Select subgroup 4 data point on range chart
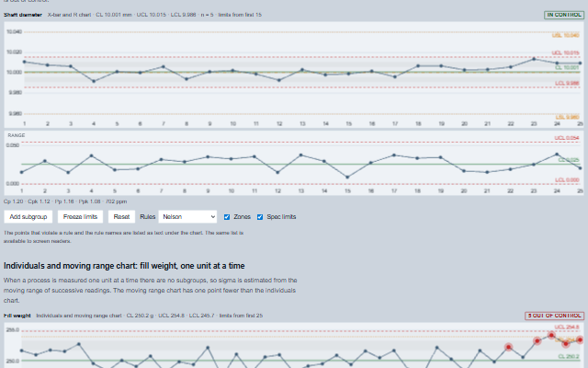 coord(92,155)
